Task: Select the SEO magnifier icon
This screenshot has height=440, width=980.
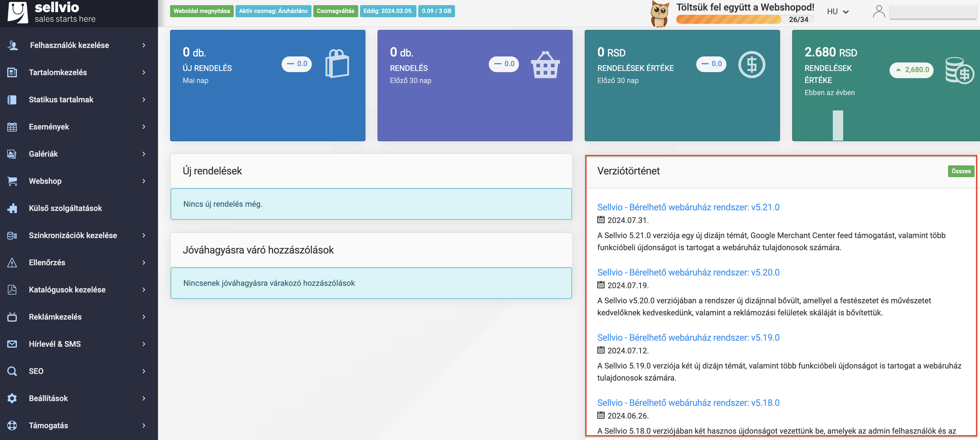Action: (12, 371)
